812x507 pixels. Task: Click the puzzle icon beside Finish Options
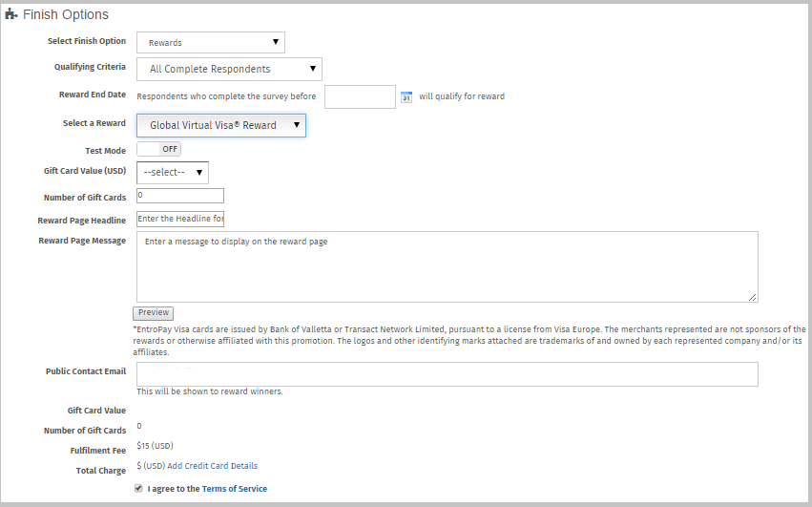[11, 15]
